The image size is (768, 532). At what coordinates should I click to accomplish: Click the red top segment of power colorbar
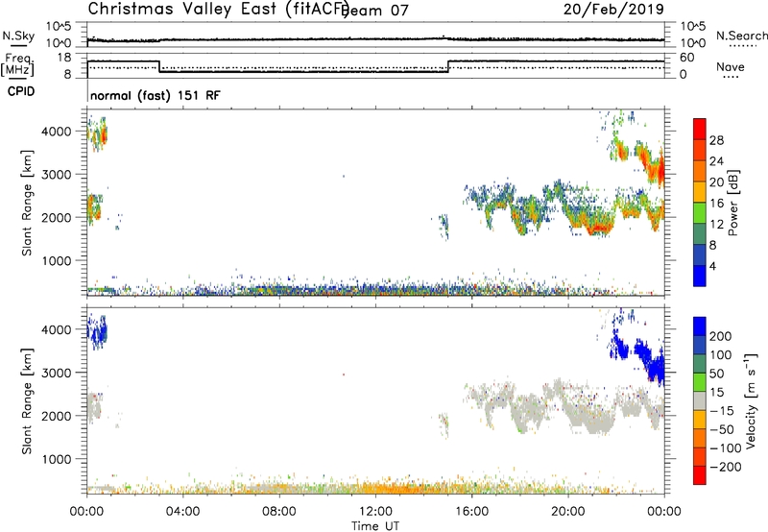[x=700, y=129]
